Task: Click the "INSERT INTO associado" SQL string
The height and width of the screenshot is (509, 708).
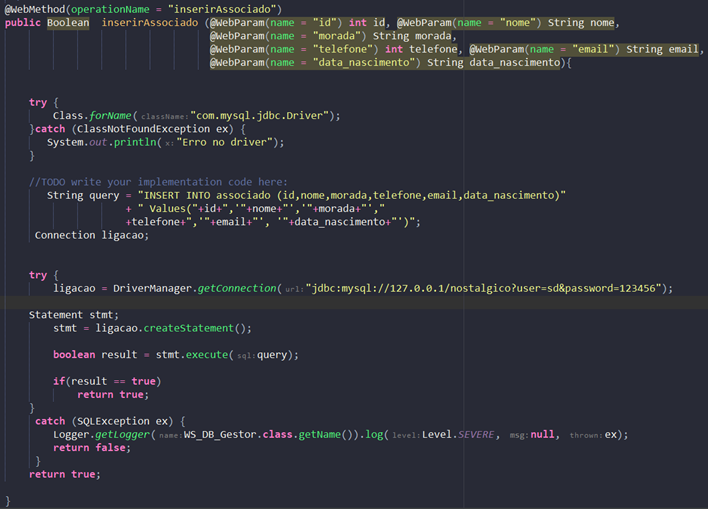Action: tap(352, 195)
